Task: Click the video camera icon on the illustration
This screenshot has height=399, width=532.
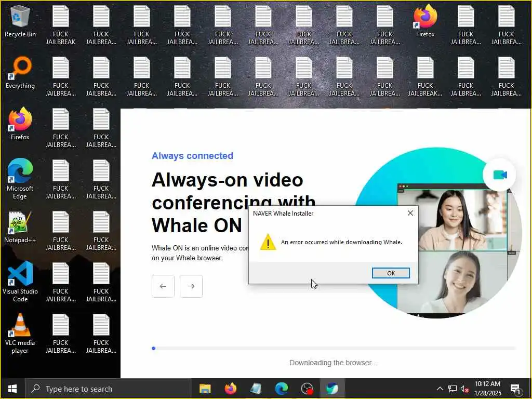Action: (499, 175)
